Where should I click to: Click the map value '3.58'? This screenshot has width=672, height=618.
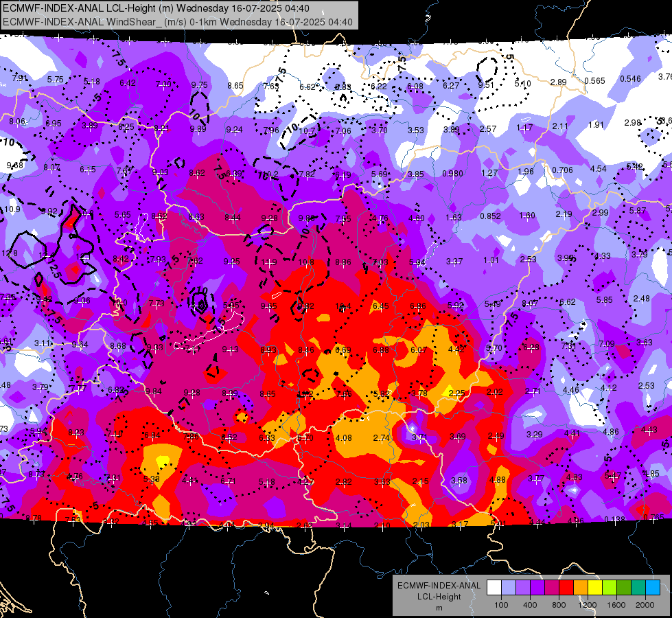[459, 481]
